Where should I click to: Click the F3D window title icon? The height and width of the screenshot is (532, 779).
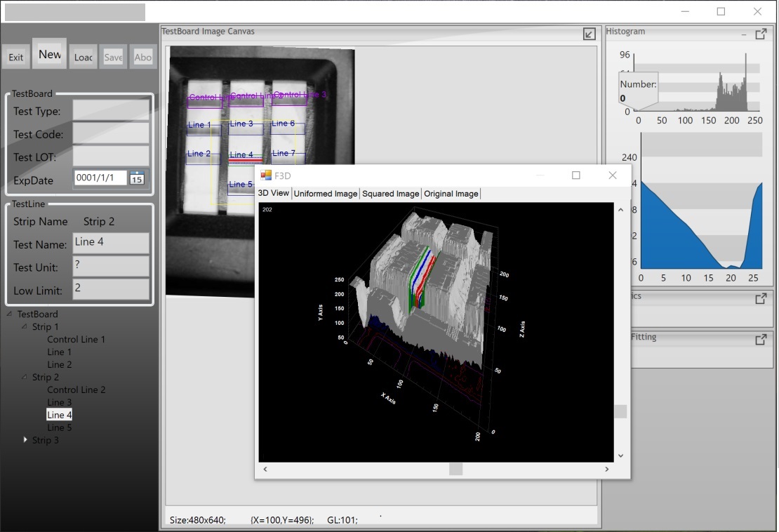pyautogui.click(x=266, y=175)
